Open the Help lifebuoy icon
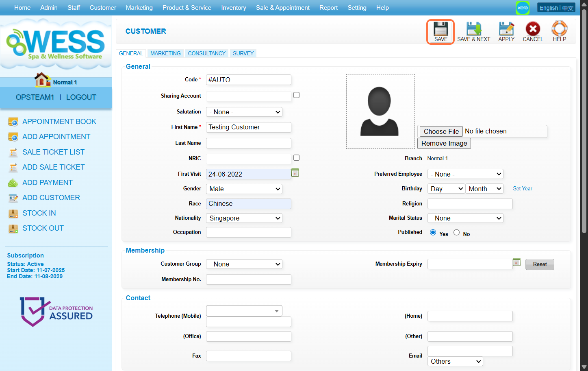 click(x=559, y=29)
